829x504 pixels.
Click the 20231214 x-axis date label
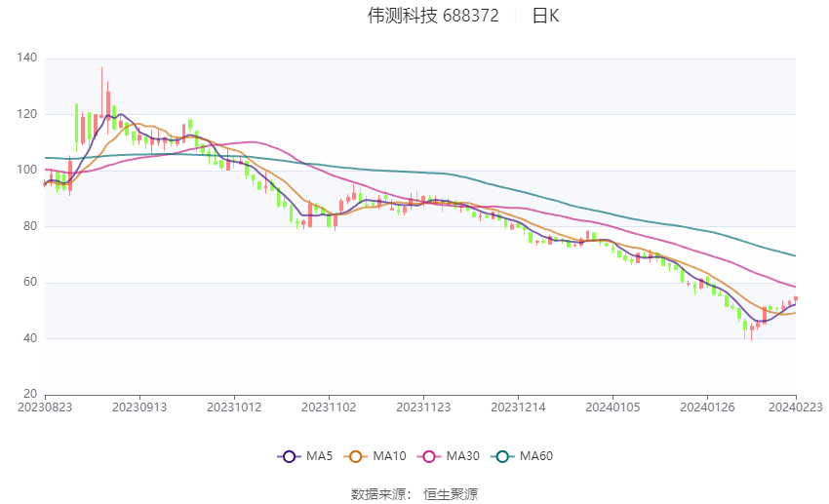[518, 407]
